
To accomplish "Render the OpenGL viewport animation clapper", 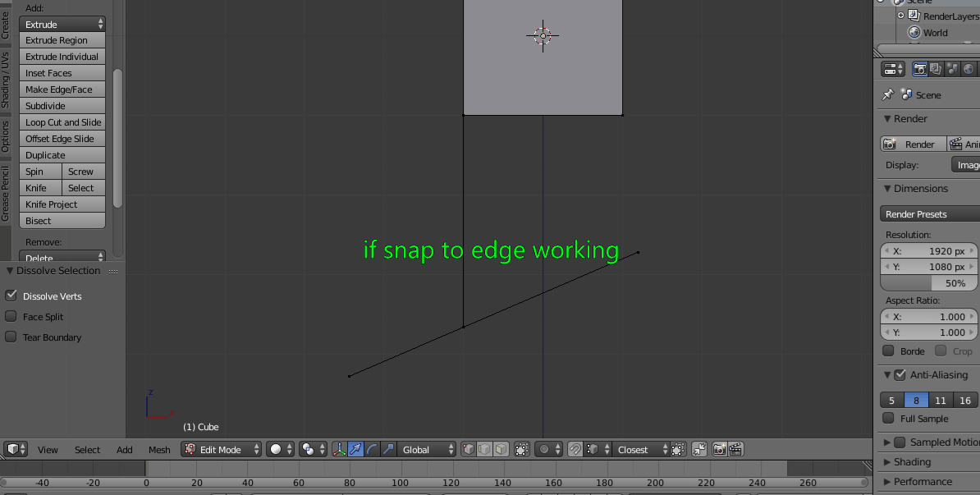I will tap(736, 449).
